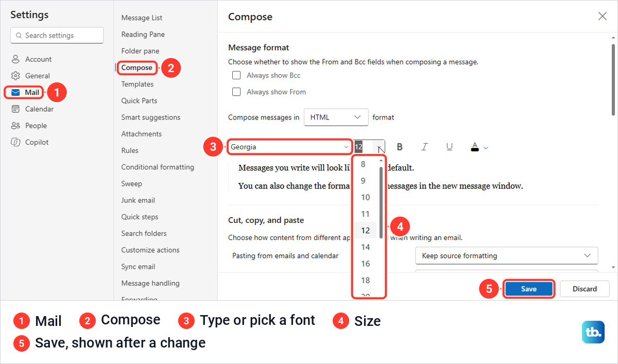Open Message List settings
The height and width of the screenshot is (364, 618).
(x=142, y=18)
